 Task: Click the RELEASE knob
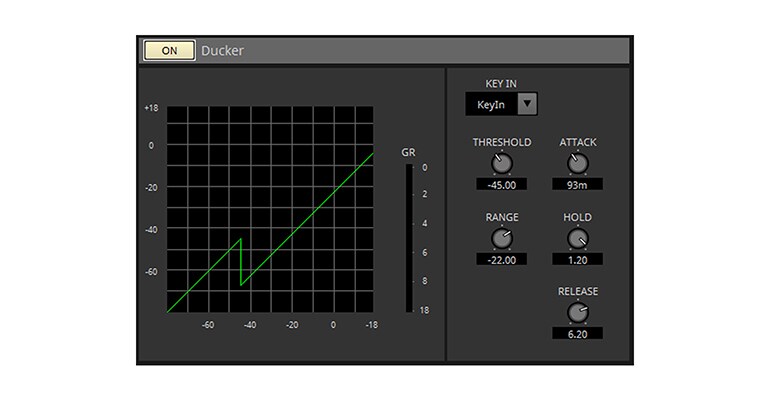pos(577,312)
